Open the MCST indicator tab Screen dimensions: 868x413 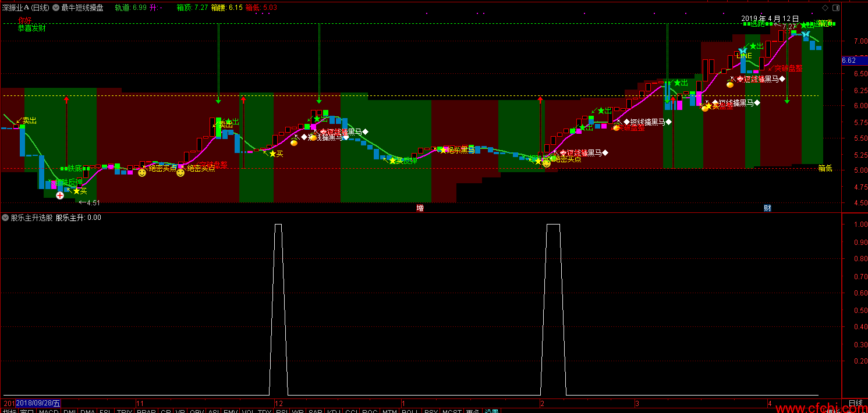(451, 410)
